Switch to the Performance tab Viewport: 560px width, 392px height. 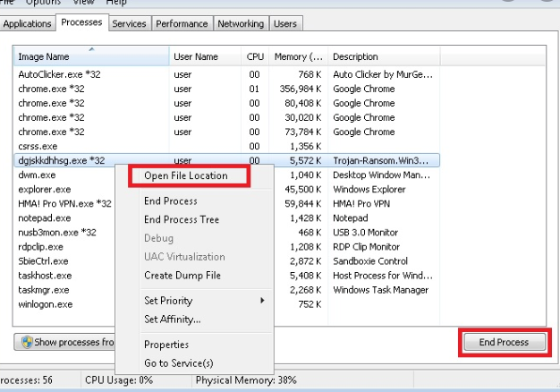tap(182, 24)
